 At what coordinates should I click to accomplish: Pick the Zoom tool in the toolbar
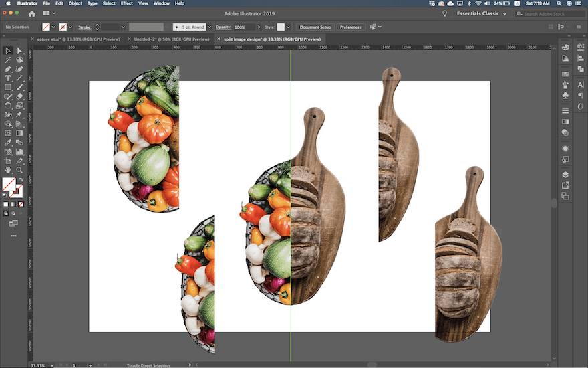point(19,170)
